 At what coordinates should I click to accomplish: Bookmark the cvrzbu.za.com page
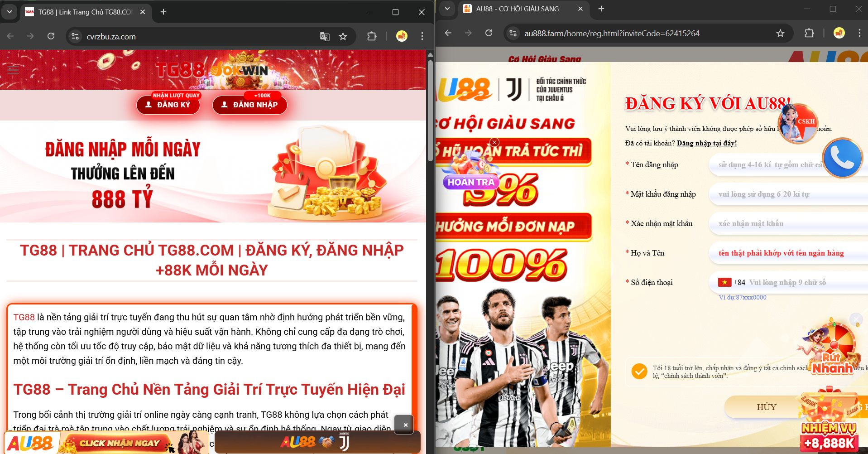pyautogui.click(x=343, y=36)
